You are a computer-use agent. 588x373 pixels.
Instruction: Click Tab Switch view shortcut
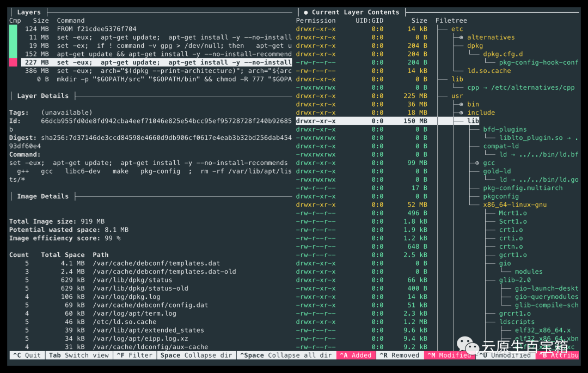[79, 356]
